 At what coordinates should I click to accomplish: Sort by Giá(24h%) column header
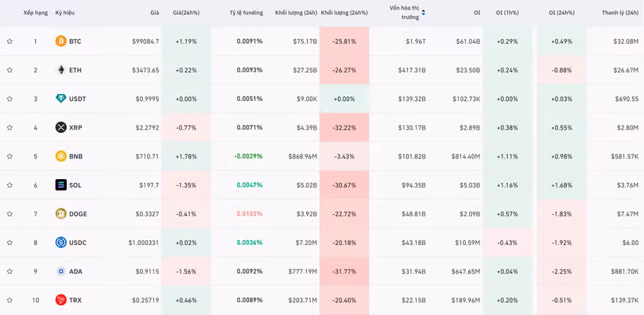[186, 13]
